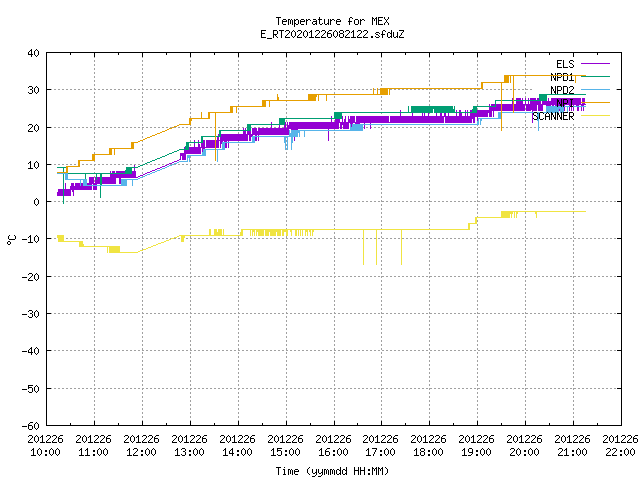This screenshot has width=640, height=480.
Task: Click the 'NPI' legend label
Action: pyautogui.click(x=565, y=103)
